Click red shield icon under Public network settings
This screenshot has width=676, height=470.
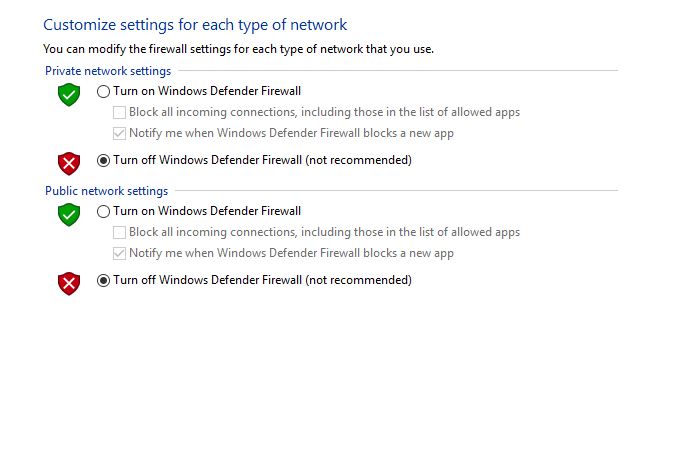pyautogui.click(x=68, y=283)
